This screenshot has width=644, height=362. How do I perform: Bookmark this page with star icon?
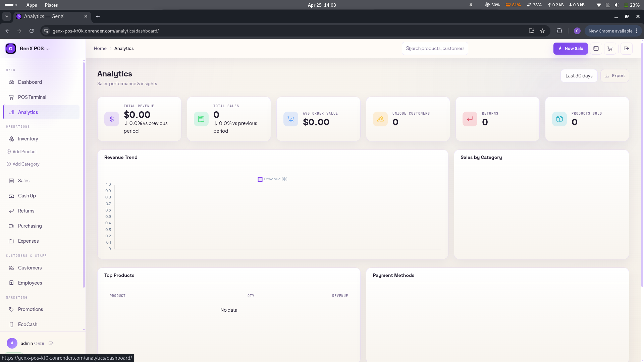[542, 31]
